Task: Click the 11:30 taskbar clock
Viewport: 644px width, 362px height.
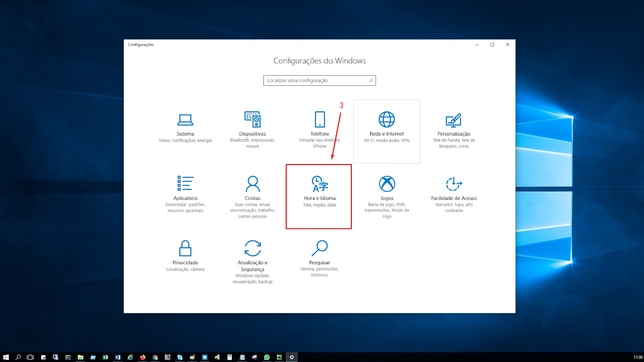Action: [638, 357]
